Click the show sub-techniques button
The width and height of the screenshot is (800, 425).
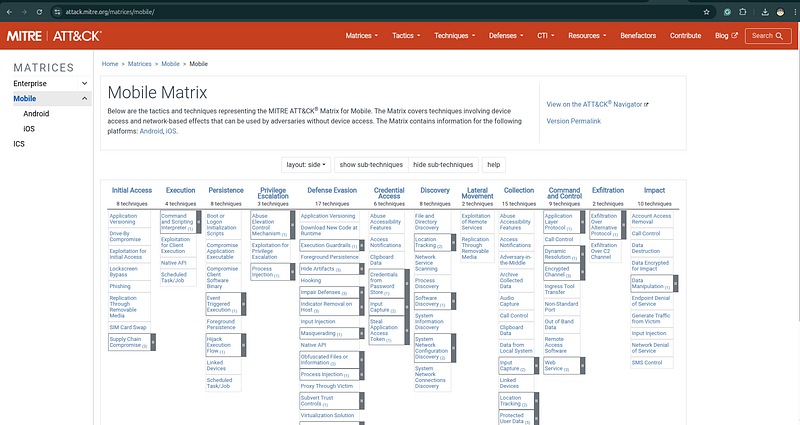371,165
